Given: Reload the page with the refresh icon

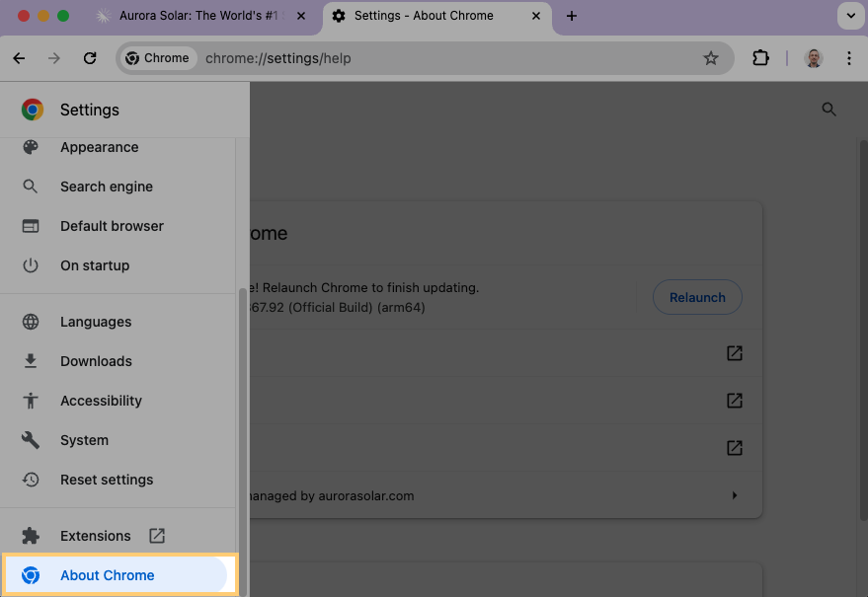Looking at the screenshot, I should point(89,58).
